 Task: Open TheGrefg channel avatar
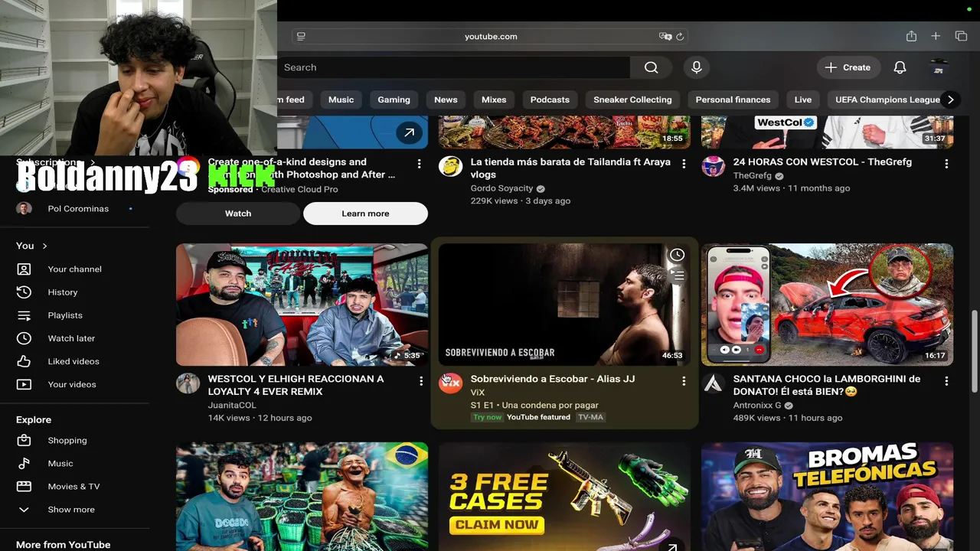click(x=713, y=166)
